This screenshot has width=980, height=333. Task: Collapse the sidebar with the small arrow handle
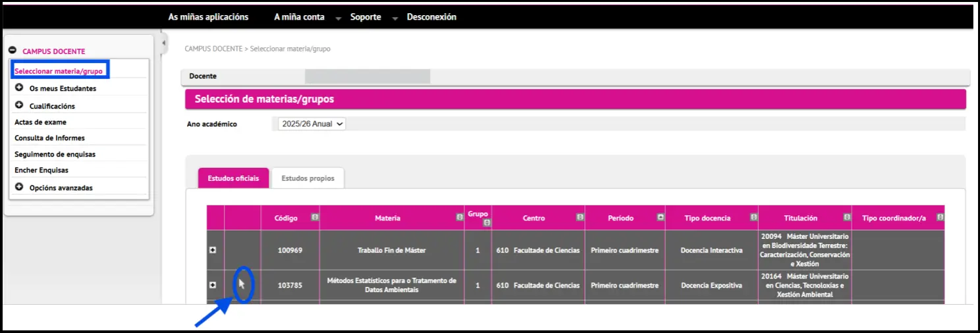(164, 43)
